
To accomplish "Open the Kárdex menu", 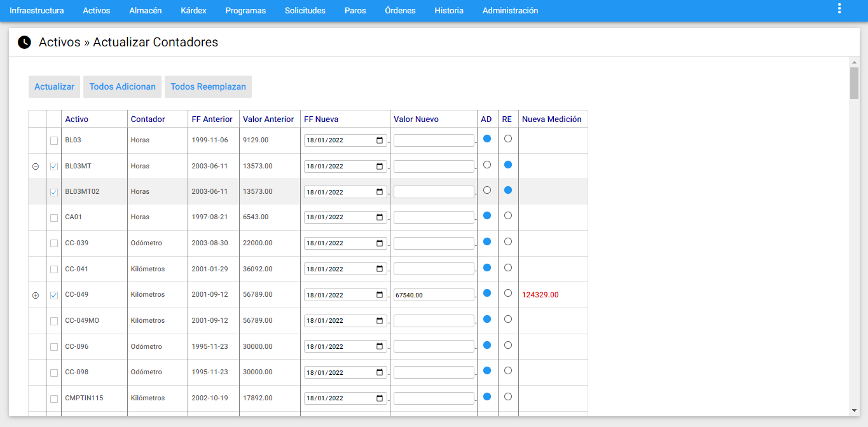I will 193,11.
